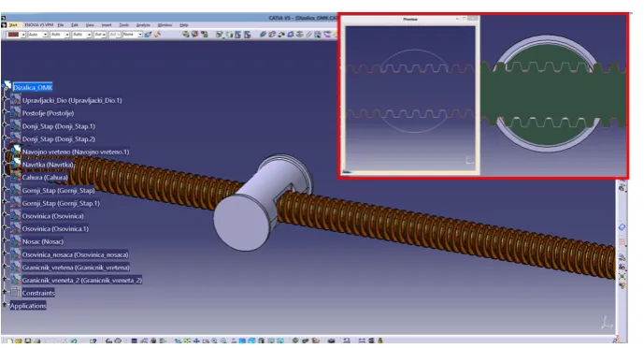Open the Edit menu
Image resolution: width=644 pixels, height=348 pixels.
click(x=75, y=25)
